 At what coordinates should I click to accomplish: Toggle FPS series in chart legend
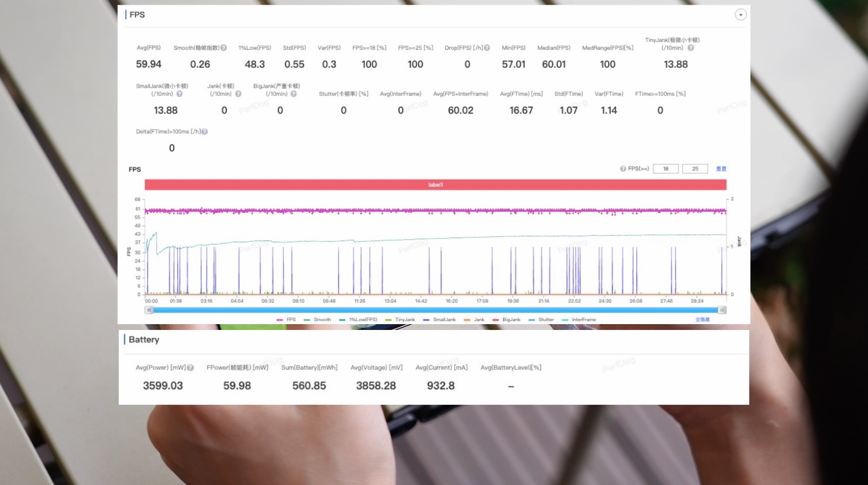[x=286, y=320]
